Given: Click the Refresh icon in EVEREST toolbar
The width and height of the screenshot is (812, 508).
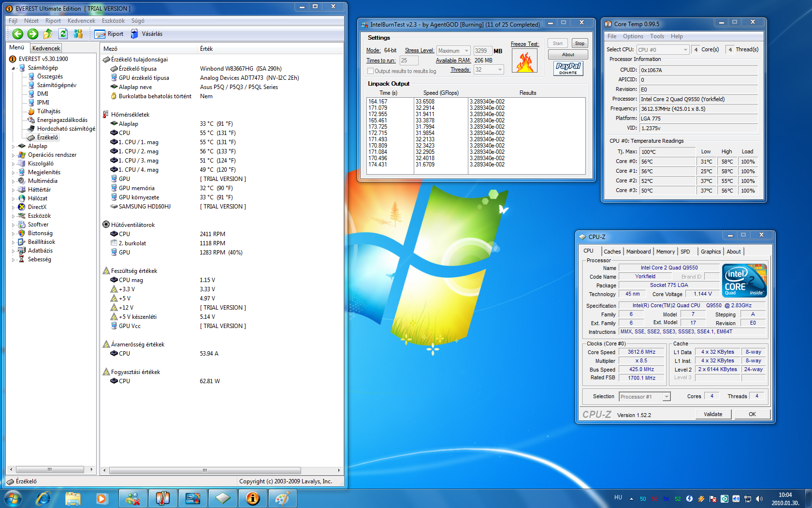Looking at the screenshot, I should click(63, 34).
